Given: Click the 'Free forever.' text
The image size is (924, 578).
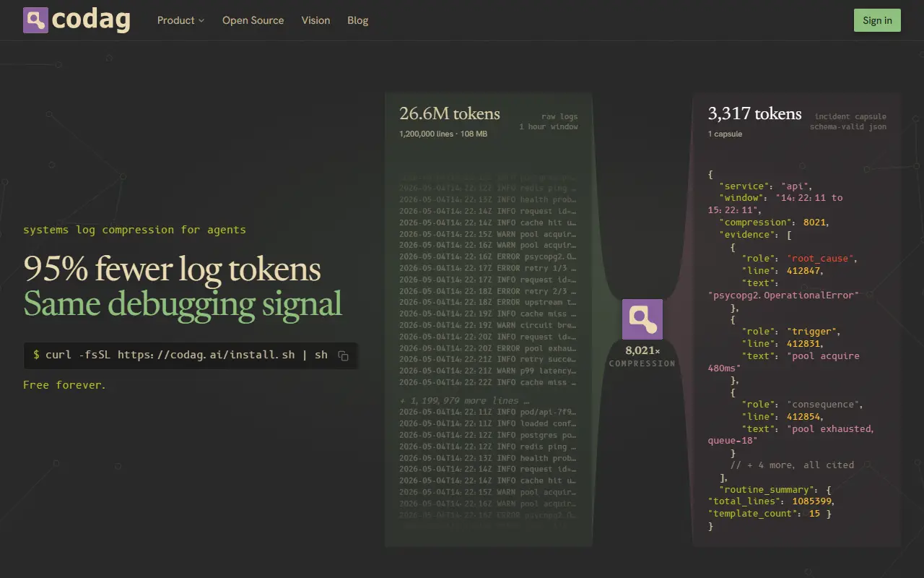Looking at the screenshot, I should (x=64, y=385).
